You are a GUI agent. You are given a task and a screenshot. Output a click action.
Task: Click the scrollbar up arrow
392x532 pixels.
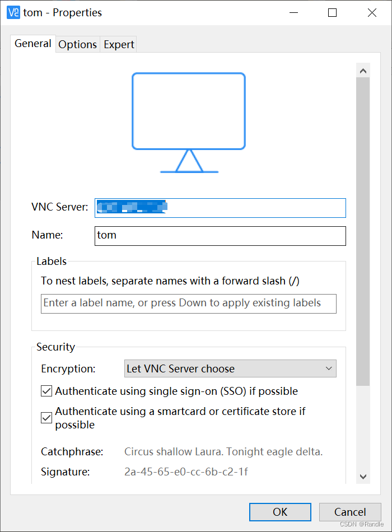pos(363,71)
